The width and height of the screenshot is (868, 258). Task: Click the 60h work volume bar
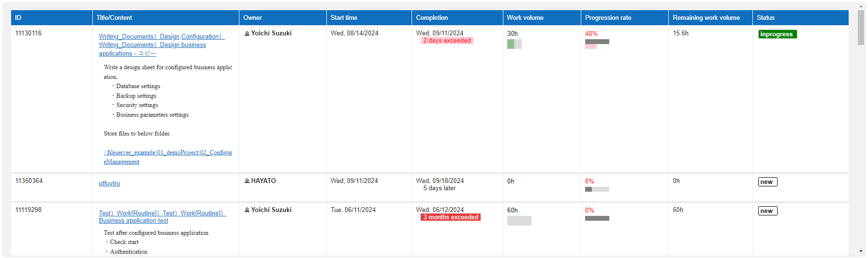click(x=519, y=221)
